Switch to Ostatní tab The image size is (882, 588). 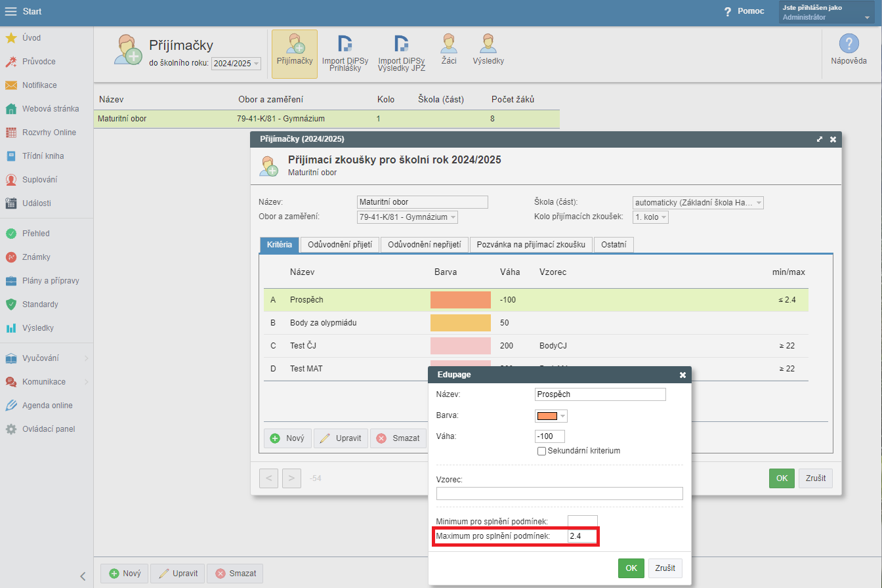pyautogui.click(x=614, y=245)
